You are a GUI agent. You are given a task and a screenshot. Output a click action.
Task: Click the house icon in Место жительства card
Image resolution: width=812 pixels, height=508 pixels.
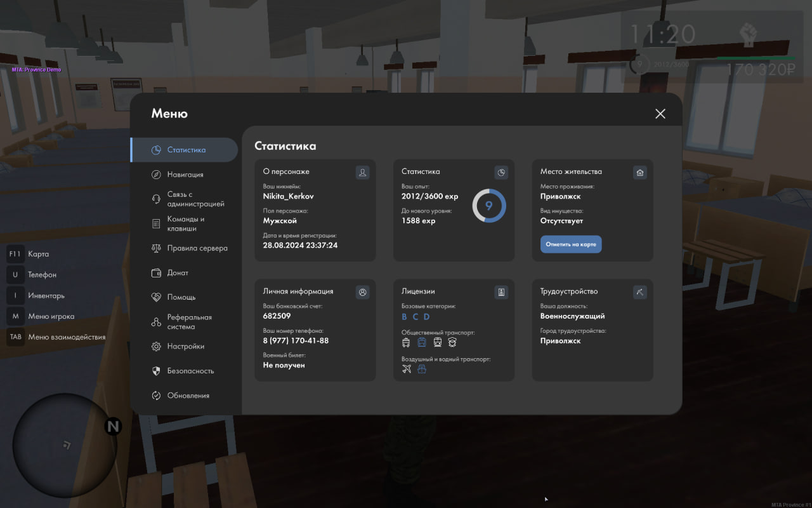(x=639, y=172)
